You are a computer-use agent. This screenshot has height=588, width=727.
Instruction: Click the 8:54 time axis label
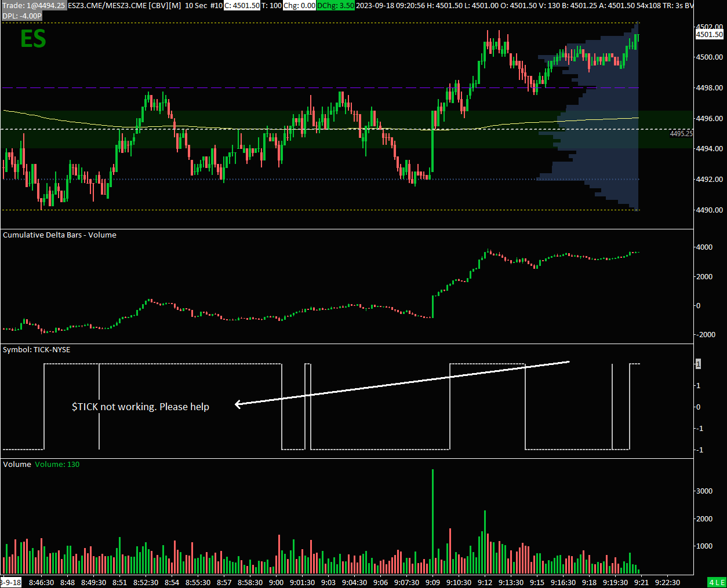(172, 583)
